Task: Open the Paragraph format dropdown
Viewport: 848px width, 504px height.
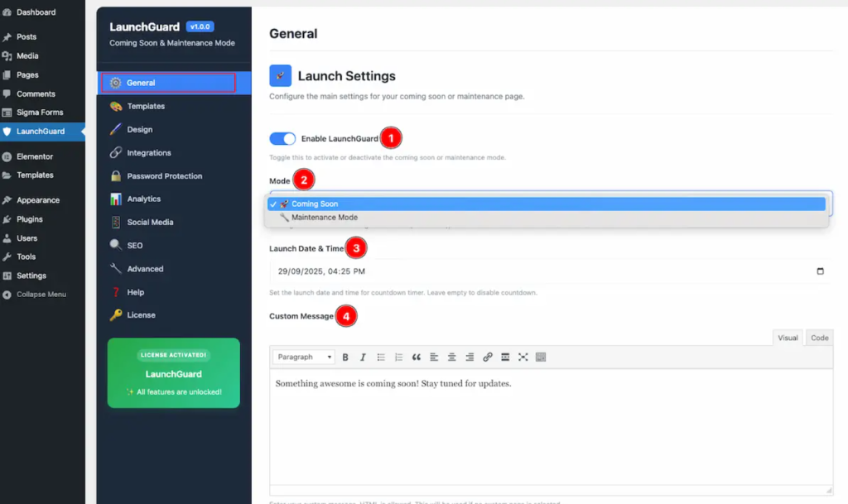Action: pyautogui.click(x=303, y=357)
